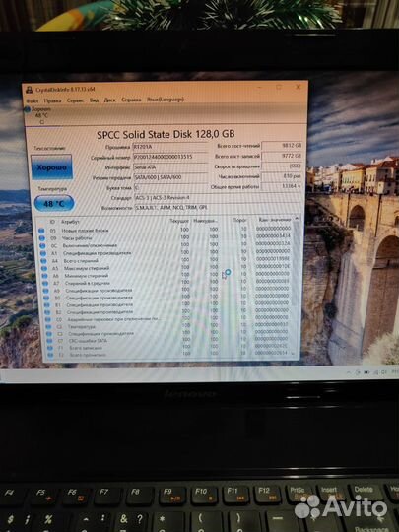Screen dimensions: 399x532
Task: Click the drive letter field C:
Action: (x=170, y=187)
